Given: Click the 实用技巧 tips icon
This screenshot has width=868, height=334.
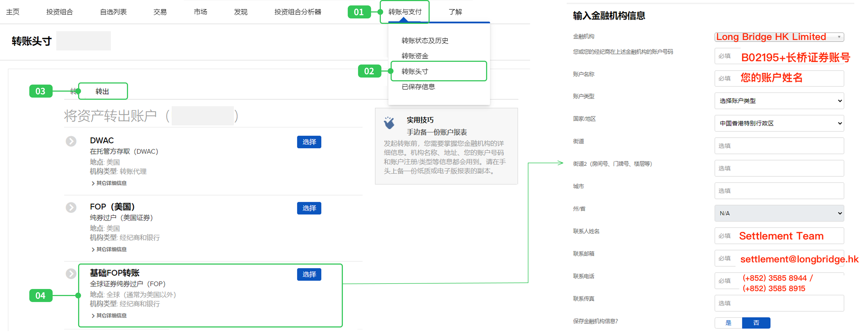Looking at the screenshot, I should point(389,123).
